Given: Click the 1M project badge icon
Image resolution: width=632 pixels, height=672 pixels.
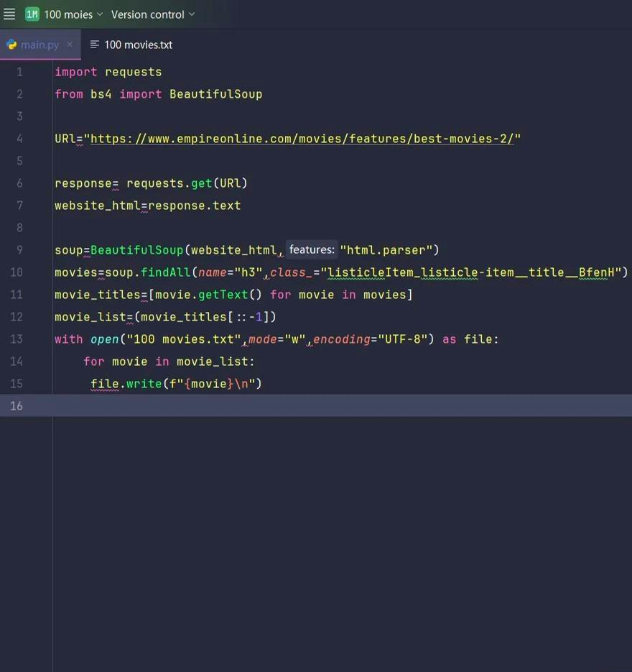Looking at the screenshot, I should pos(32,14).
